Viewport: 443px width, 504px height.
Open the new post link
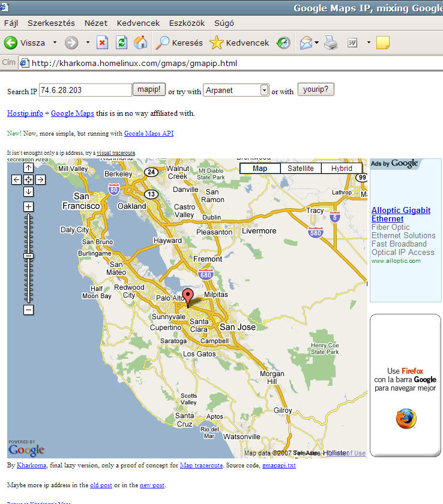coord(152,485)
